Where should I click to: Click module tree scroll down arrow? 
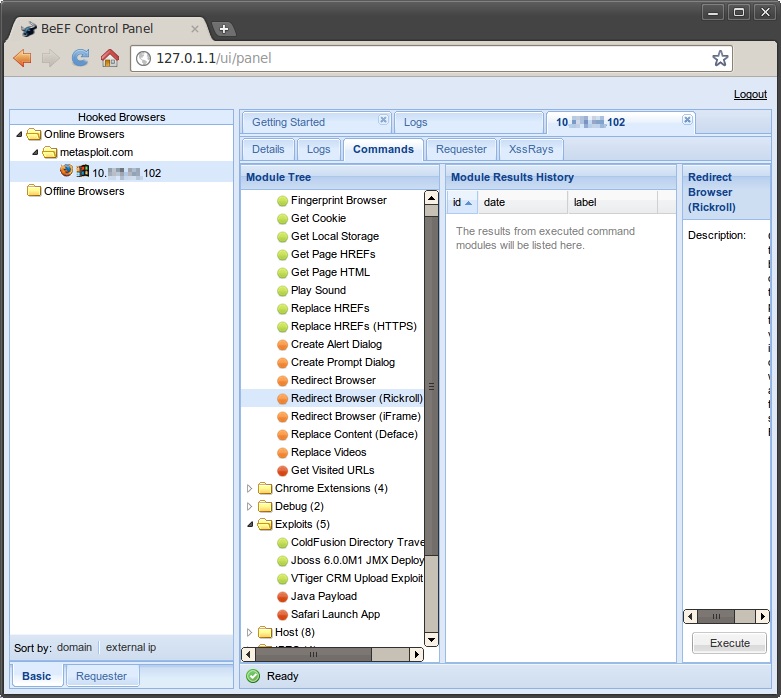pos(431,640)
